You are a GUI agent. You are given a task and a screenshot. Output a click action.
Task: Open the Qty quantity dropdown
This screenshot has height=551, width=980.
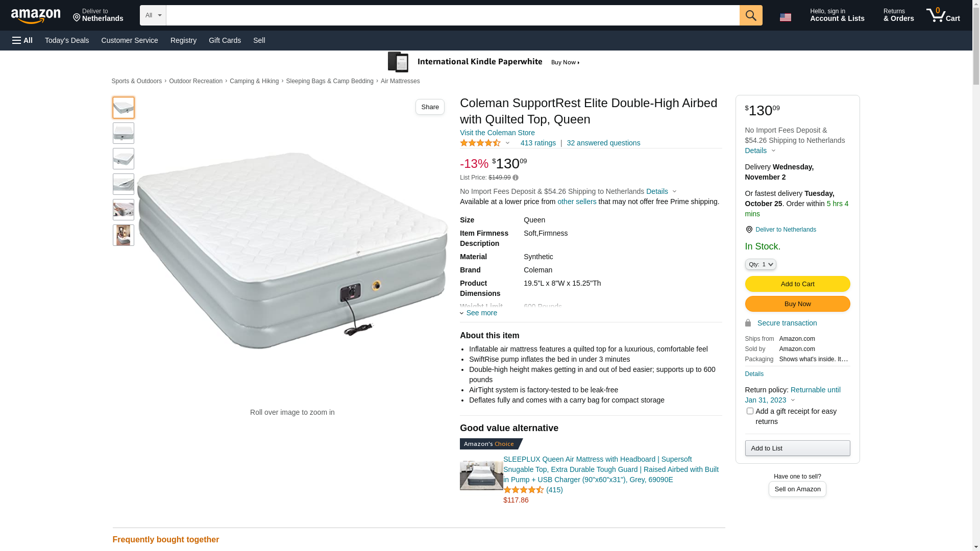[761, 264]
